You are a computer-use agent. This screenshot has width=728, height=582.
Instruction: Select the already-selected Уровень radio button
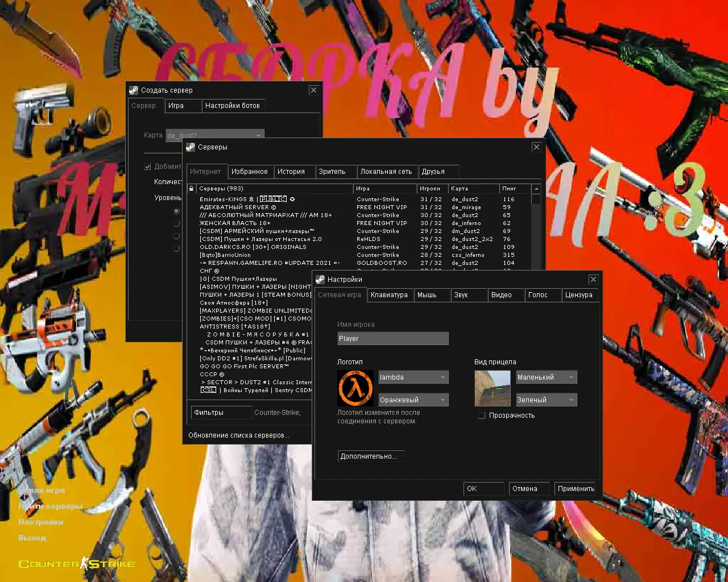click(x=176, y=211)
